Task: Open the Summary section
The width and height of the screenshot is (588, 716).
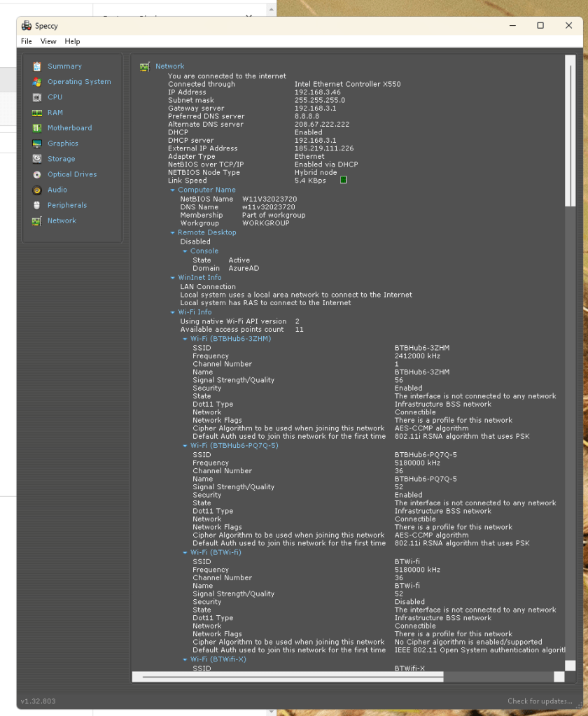Action: [65, 66]
